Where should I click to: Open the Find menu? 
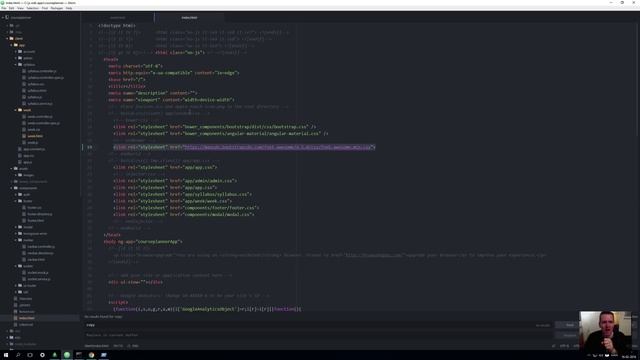coord(44,8)
